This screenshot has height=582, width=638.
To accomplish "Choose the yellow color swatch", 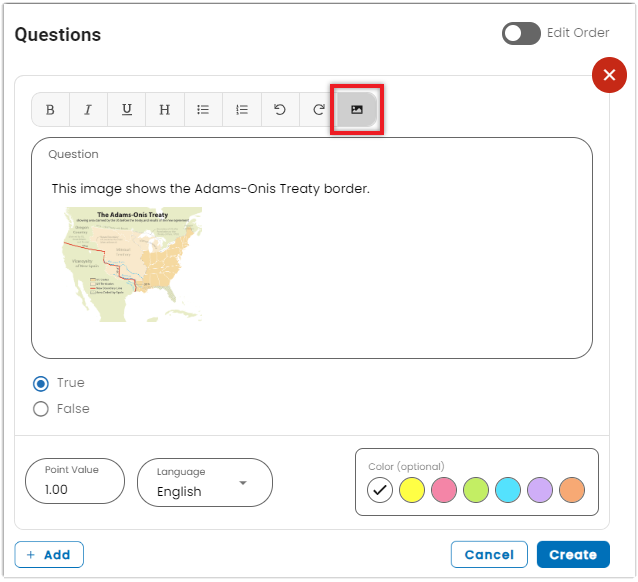I will coord(412,490).
